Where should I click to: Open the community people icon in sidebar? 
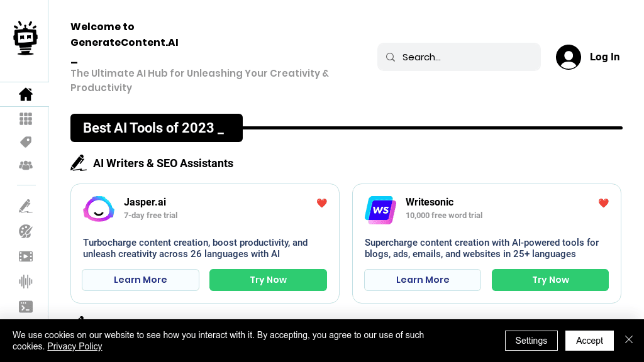pyautogui.click(x=26, y=165)
